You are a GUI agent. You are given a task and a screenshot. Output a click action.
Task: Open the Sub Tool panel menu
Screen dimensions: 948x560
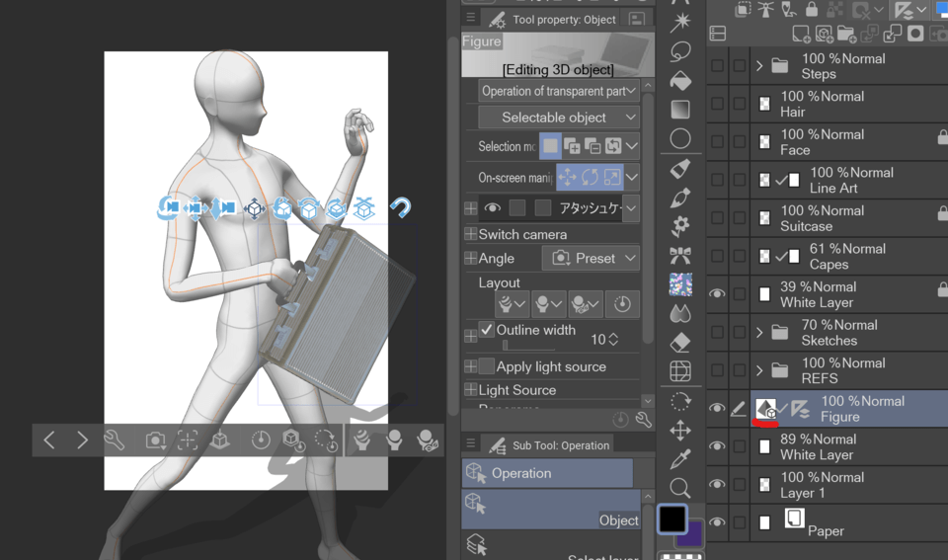point(471,443)
